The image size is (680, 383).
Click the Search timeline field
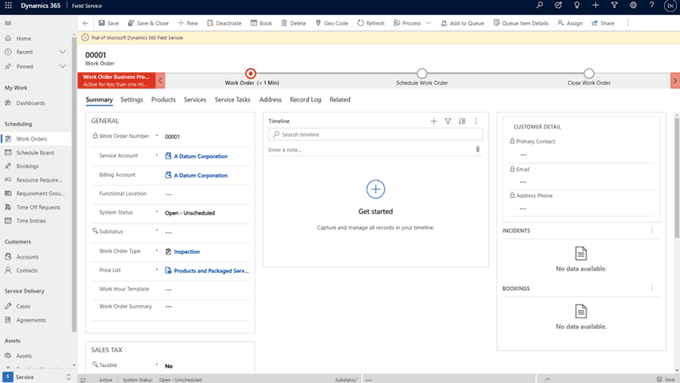376,134
